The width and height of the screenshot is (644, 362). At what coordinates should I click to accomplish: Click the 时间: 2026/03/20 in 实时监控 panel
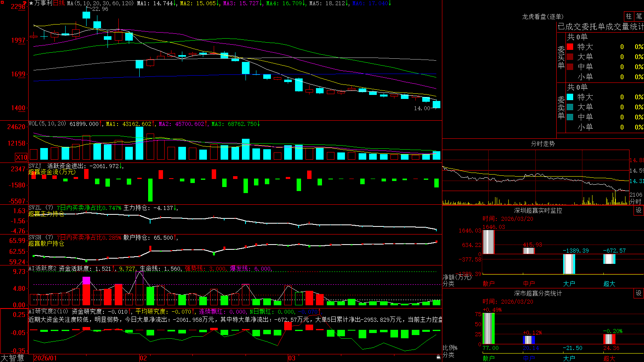pyautogui.click(x=508, y=219)
